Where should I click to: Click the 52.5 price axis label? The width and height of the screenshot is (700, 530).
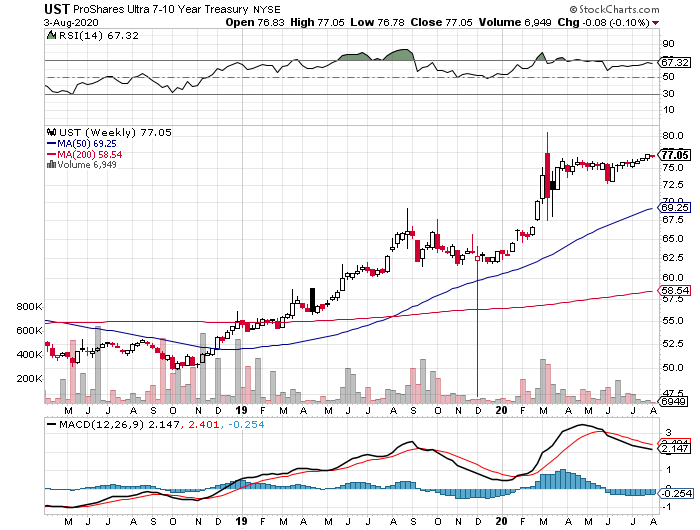[673, 343]
